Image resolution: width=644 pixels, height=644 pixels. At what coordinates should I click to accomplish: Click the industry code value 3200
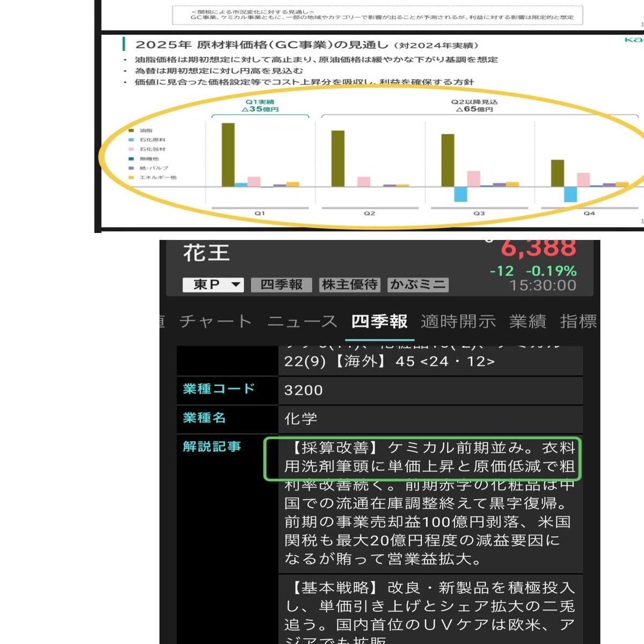point(304,390)
